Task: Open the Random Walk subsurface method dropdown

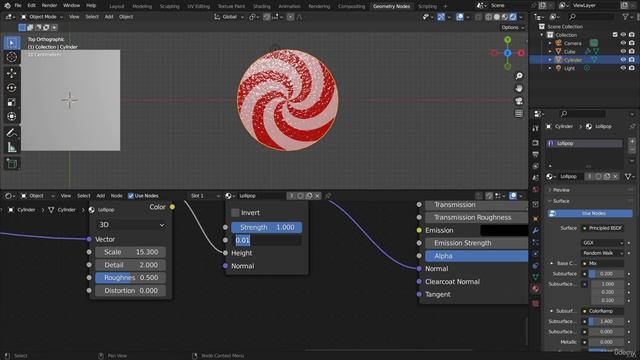Action: (602, 253)
